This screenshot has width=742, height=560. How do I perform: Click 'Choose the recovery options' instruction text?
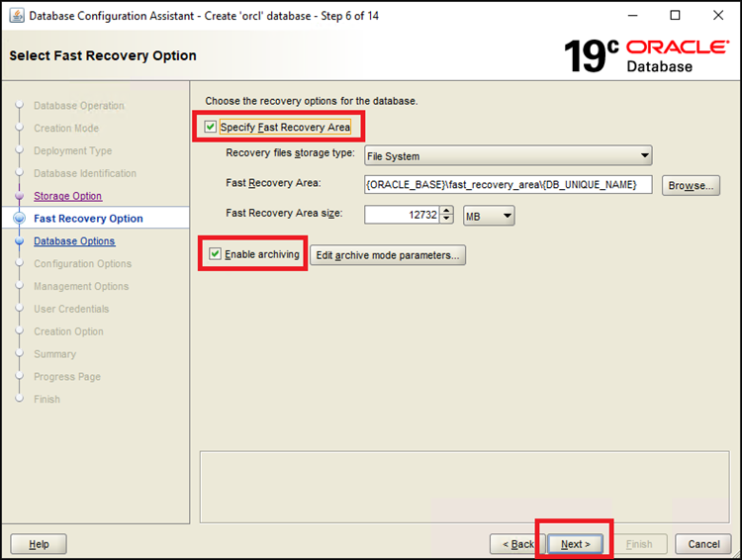tap(312, 101)
